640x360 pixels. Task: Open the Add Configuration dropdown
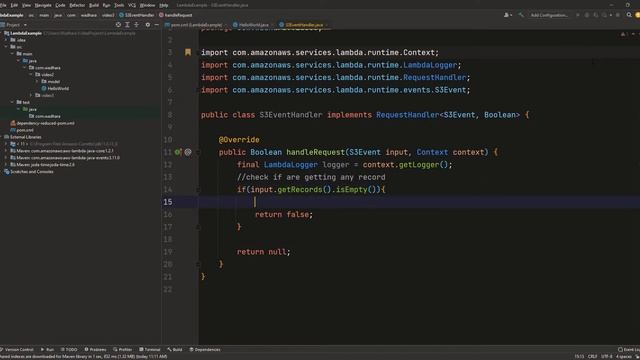[x=549, y=15]
